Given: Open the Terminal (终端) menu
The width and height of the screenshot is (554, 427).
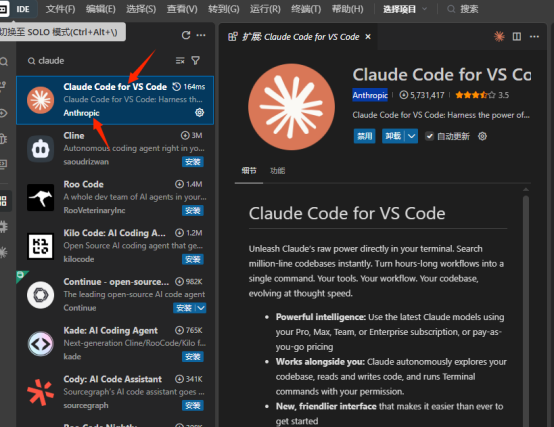Looking at the screenshot, I should 306,9.
